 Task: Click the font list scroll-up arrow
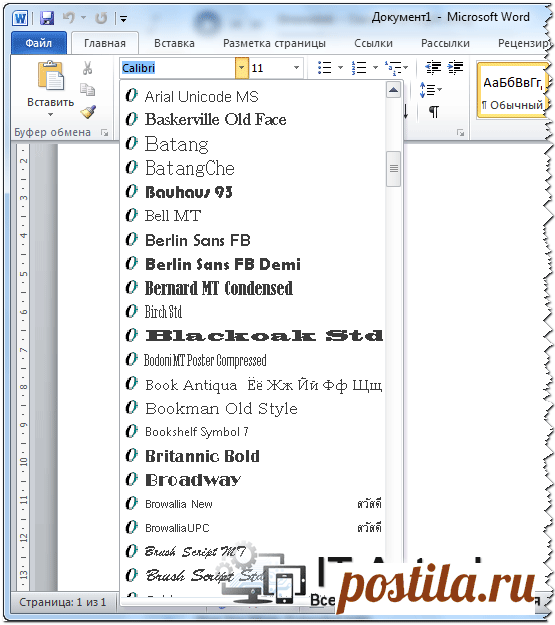tap(394, 90)
